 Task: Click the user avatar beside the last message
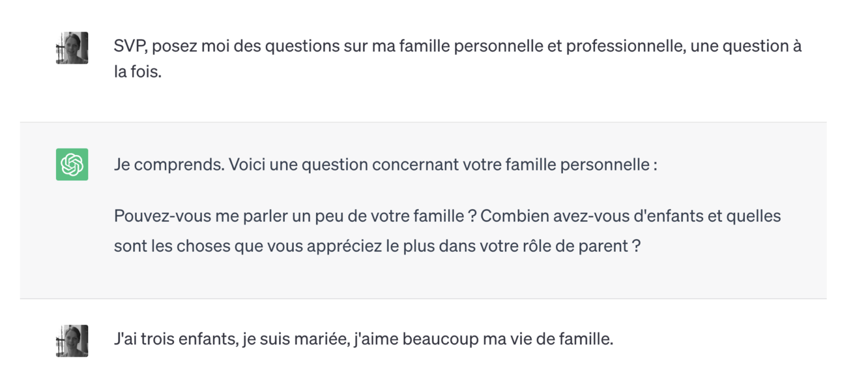72,340
